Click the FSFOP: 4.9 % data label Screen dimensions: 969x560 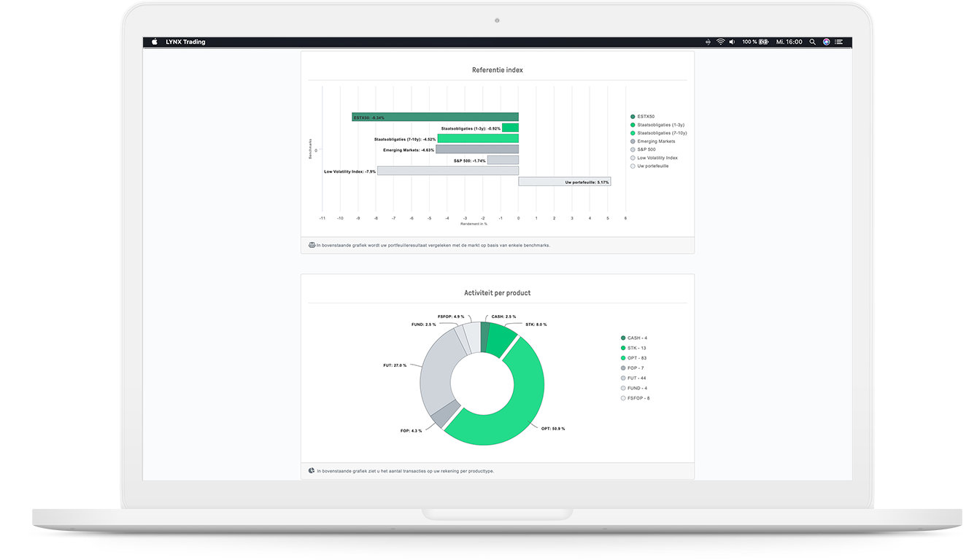tap(452, 317)
